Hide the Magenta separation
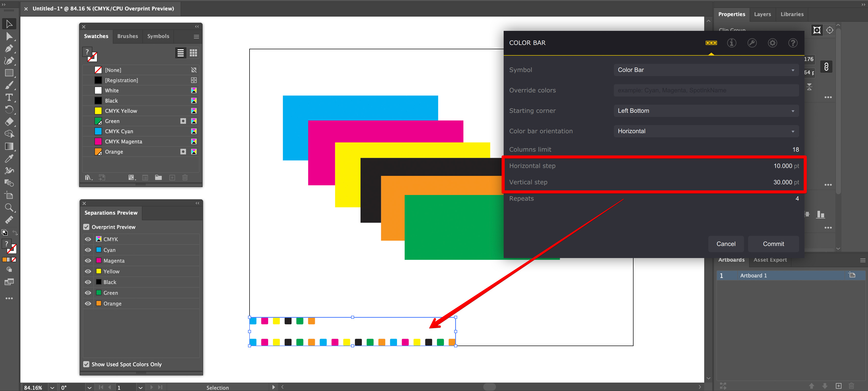This screenshot has width=868, height=391. [x=88, y=261]
